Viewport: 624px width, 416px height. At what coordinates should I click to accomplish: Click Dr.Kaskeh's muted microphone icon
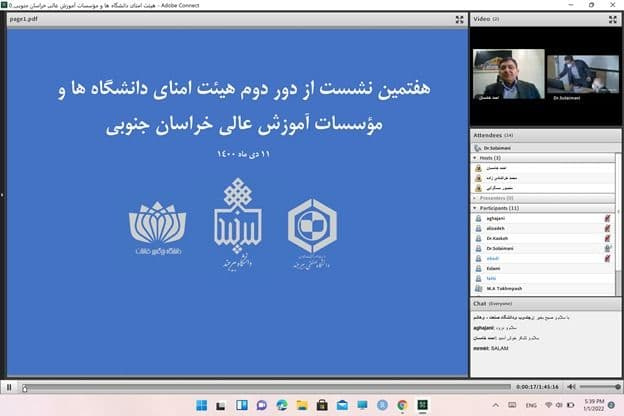click(607, 238)
